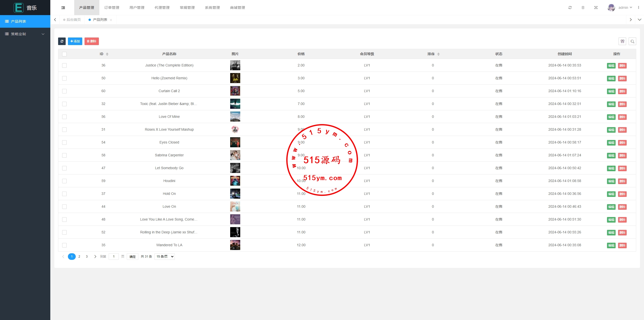The width and height of the screenshot is (644, 320).
Task: Switch to the 后台首页 tab
Action: click(x=73, y=20)
